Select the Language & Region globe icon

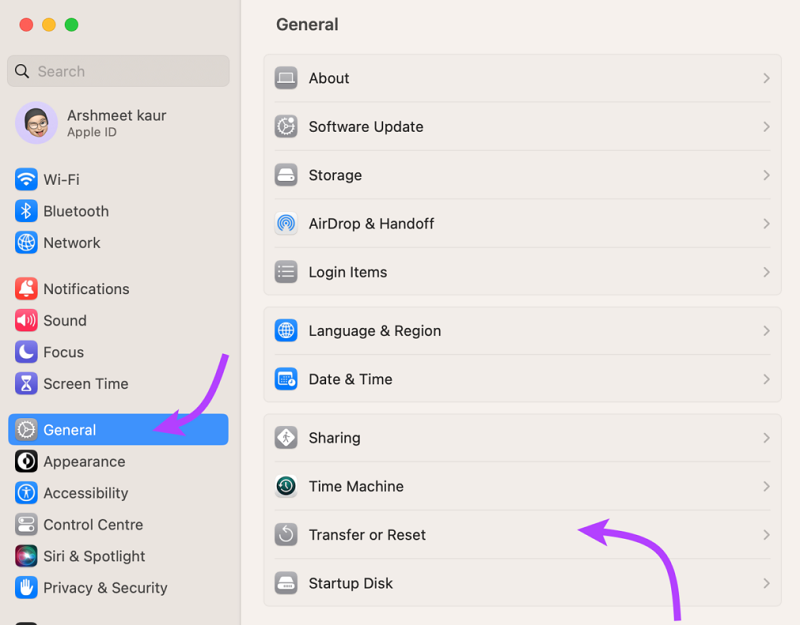pyautogui.click(x=286, y=331)
